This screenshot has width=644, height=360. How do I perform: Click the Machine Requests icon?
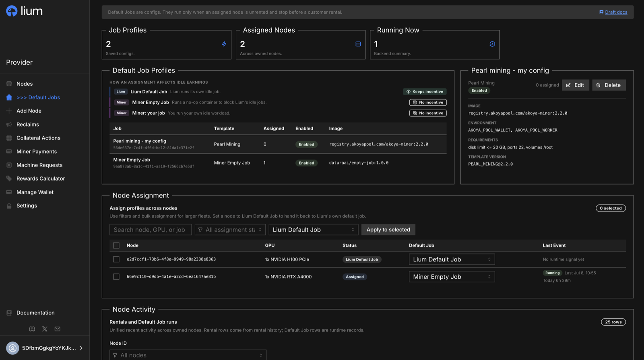[x=9, y=165]
